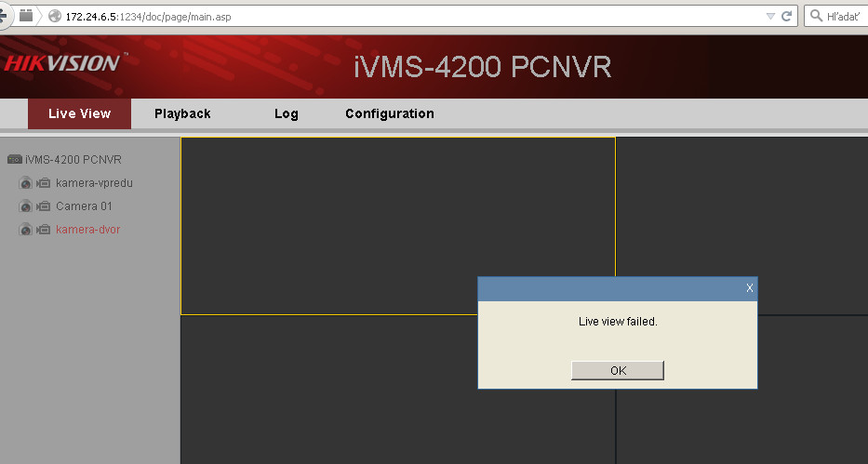Open the Live View tab
This screenshot has height=464, width=868.
[79, 113]
